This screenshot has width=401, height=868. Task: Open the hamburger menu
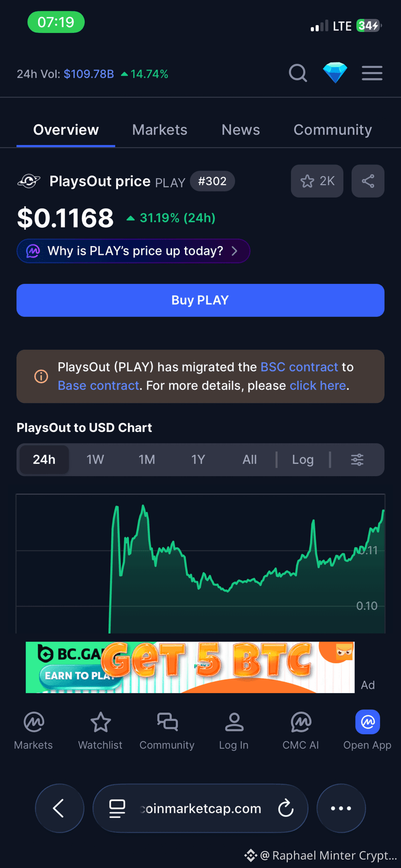pyautogui.click(x=372, y=74)
